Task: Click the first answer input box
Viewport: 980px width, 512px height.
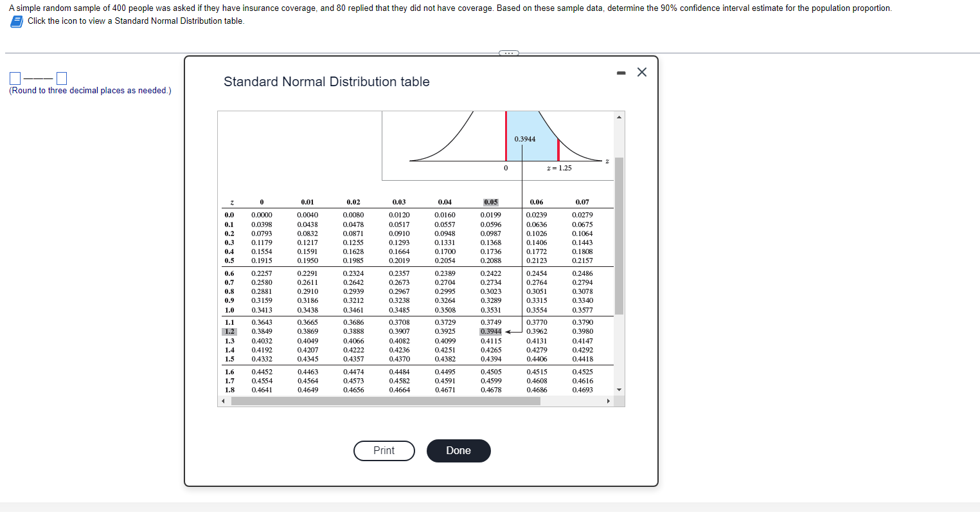Action: [13, 78]
